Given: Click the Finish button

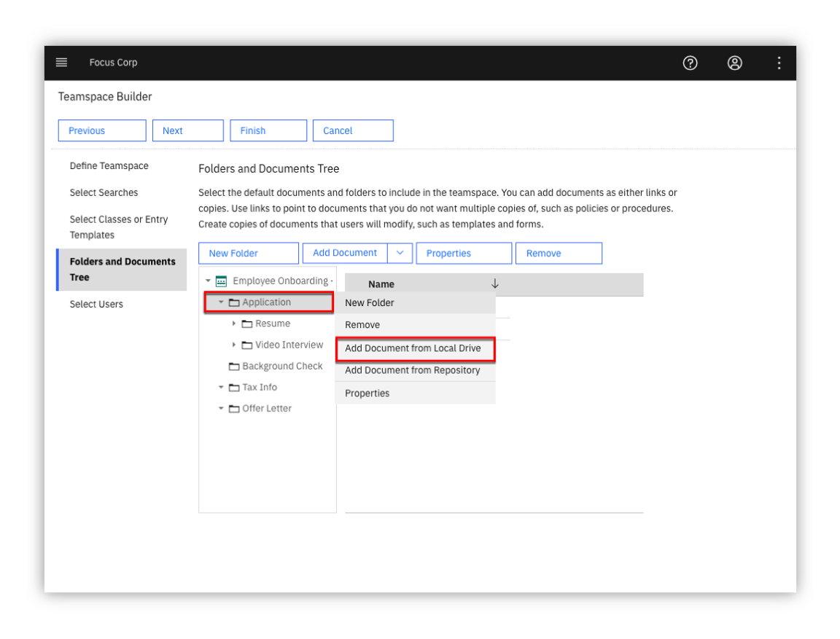Looking at the screenshot, I should tap(268, 130).
